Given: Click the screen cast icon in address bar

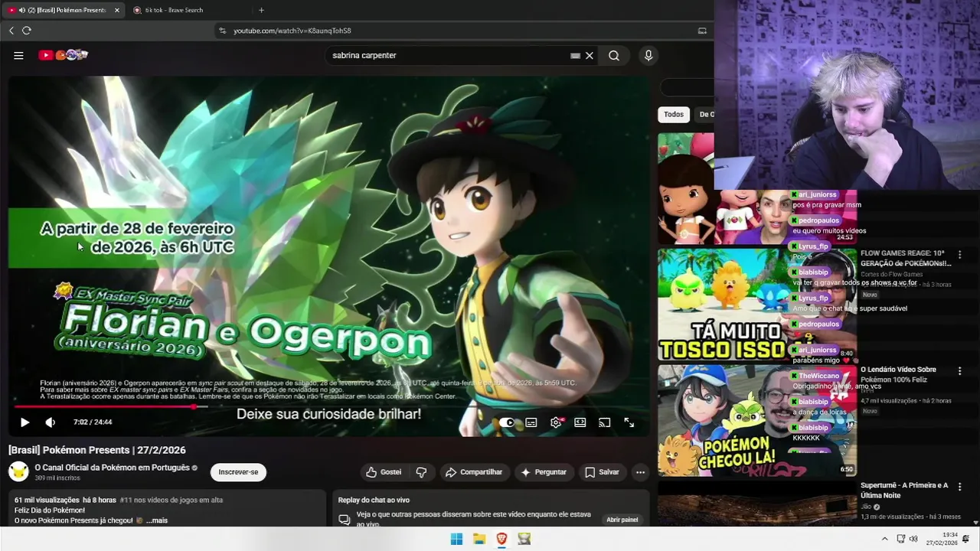Looking at the screenshot, I should click(702, 31).
